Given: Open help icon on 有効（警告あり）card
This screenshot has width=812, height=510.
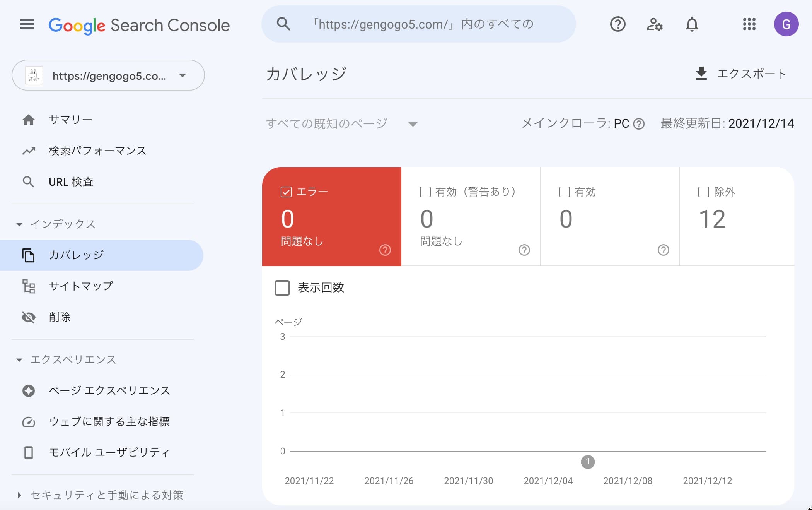Looking at the screenshot, I should click(524, 250).
